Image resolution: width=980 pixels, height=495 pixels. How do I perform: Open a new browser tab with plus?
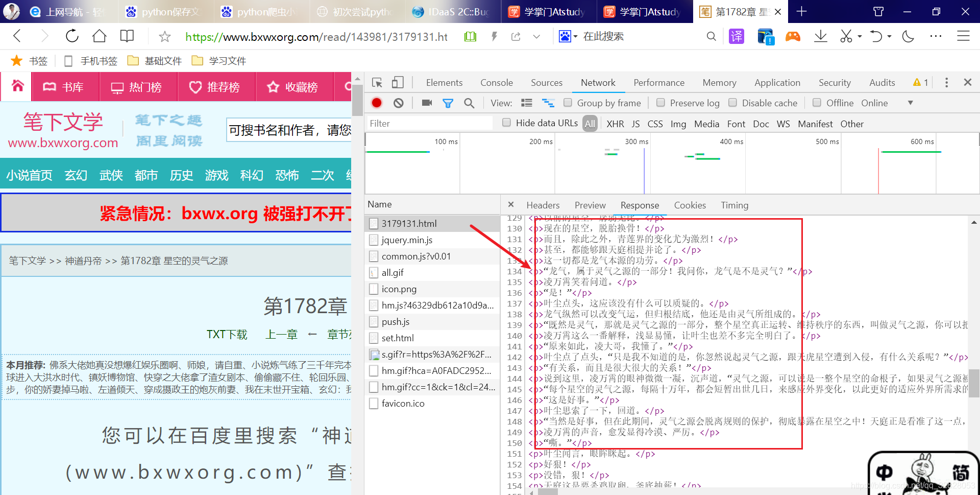pos(801,11)
